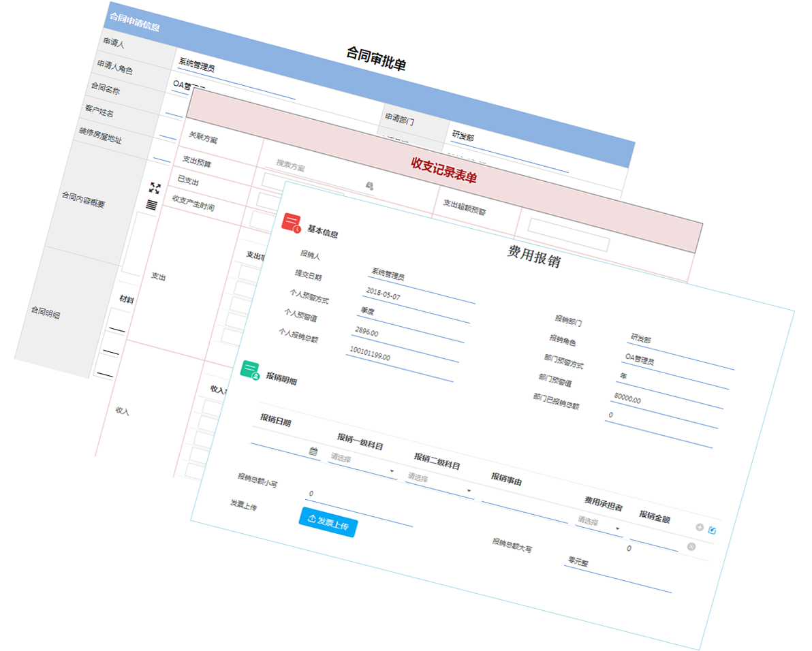Click 合同申请信息 header text
The width and height of the screenshot is (812, 651).
pyautogui.click(x=134, y=22)
